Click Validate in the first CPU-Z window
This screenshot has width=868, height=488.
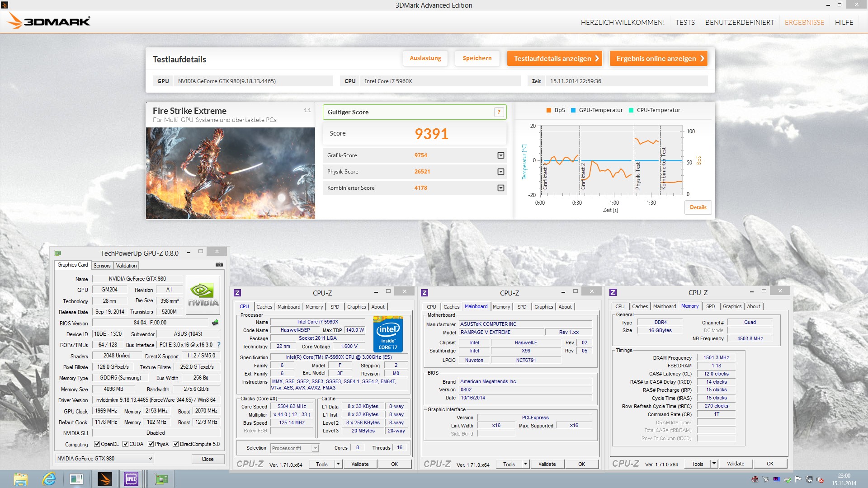point(360,464)
